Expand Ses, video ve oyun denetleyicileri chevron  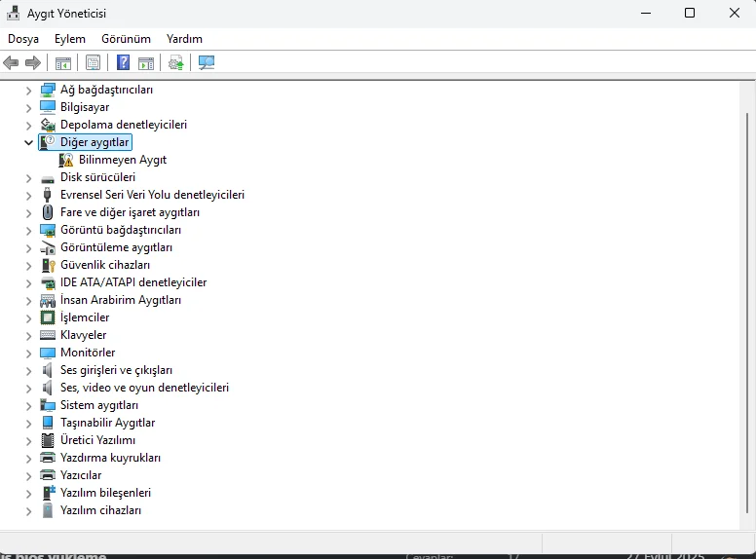pyautogui.click(x=28, y=388)
